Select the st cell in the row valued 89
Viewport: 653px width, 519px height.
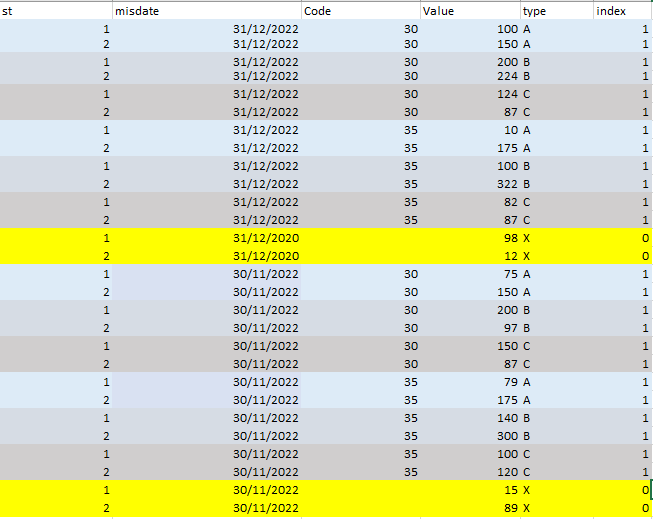56,508
